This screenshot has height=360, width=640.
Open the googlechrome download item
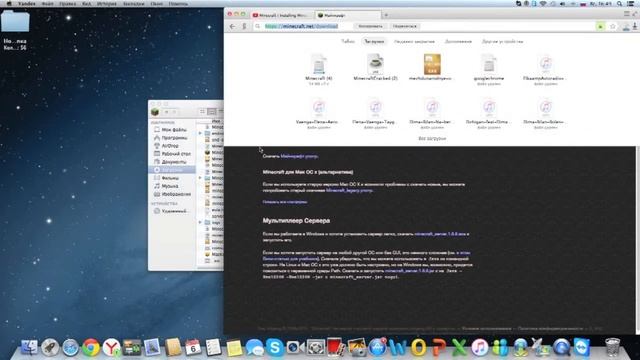pyautogui.click(x=489, y=69)
